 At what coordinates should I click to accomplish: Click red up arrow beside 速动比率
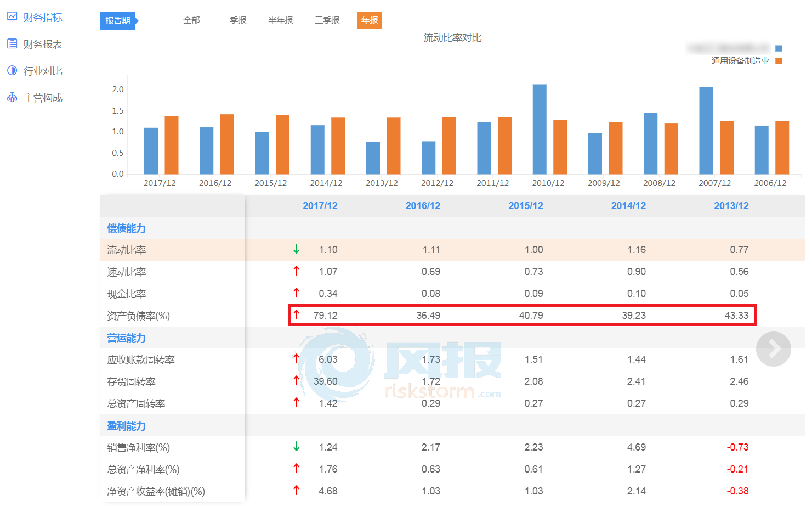tap(296, 271)
